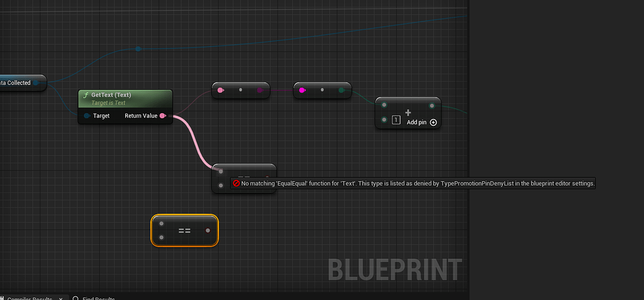Image resolution: width=644 pixels, height=300 pixels.
Task: Click the Add pin plus icon
Action: coord(433,123)
